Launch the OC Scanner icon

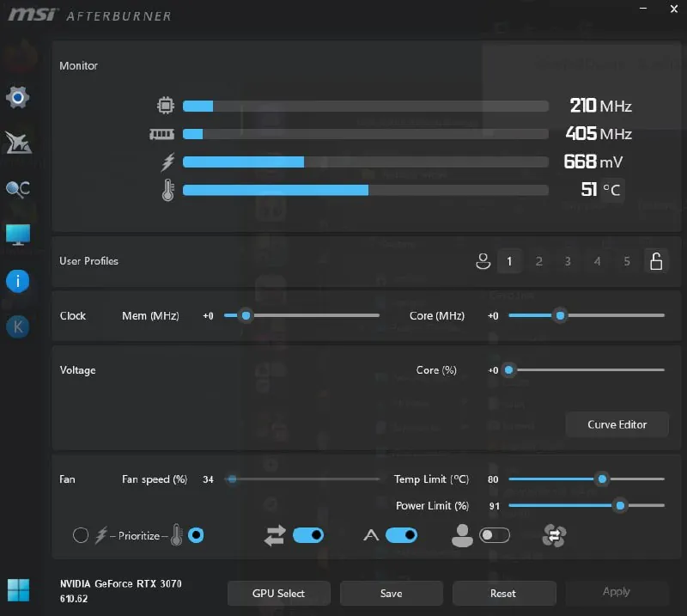click(x=18, y=189)
